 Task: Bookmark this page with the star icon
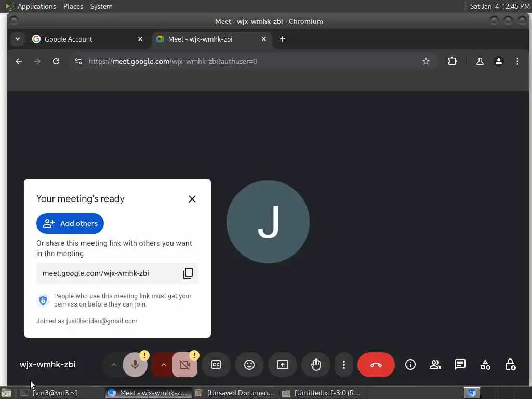(x=426, y=61)
